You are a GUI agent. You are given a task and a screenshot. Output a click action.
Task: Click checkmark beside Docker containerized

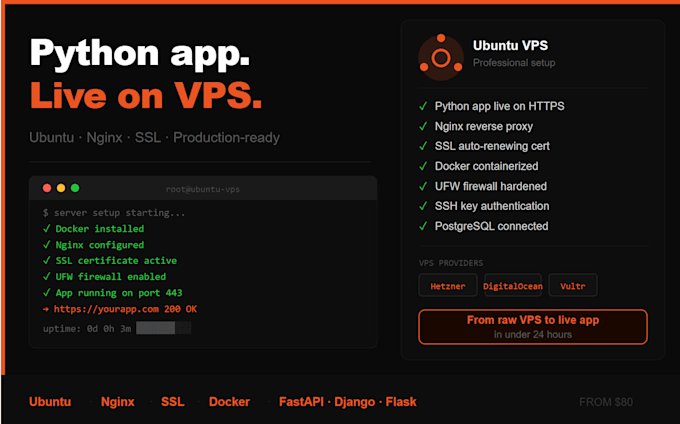coord(423,166)
